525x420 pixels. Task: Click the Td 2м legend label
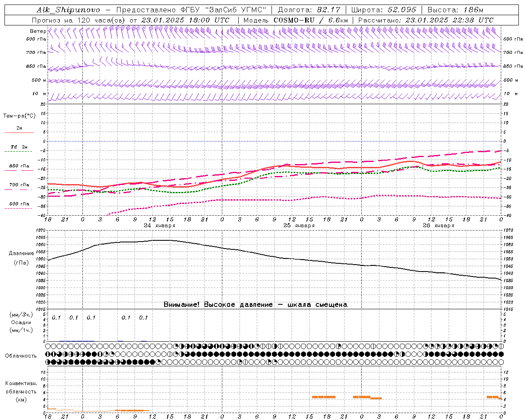(x=19, y=147)
